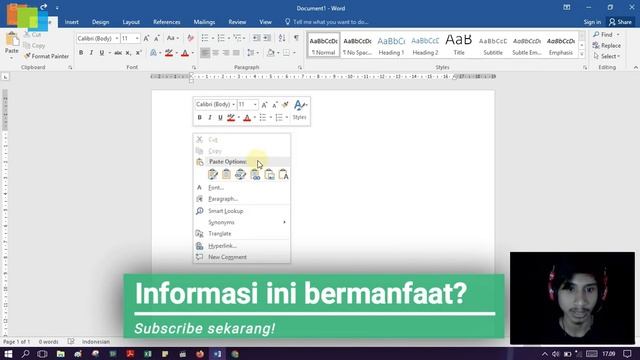This screenshot has height=360, width=640.
Task: Increase indent in ribbon Paragraph group
Action: 267,38
